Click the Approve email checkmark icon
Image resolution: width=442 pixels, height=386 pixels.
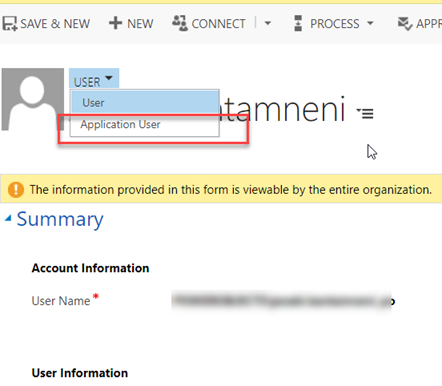coord(405,24)
